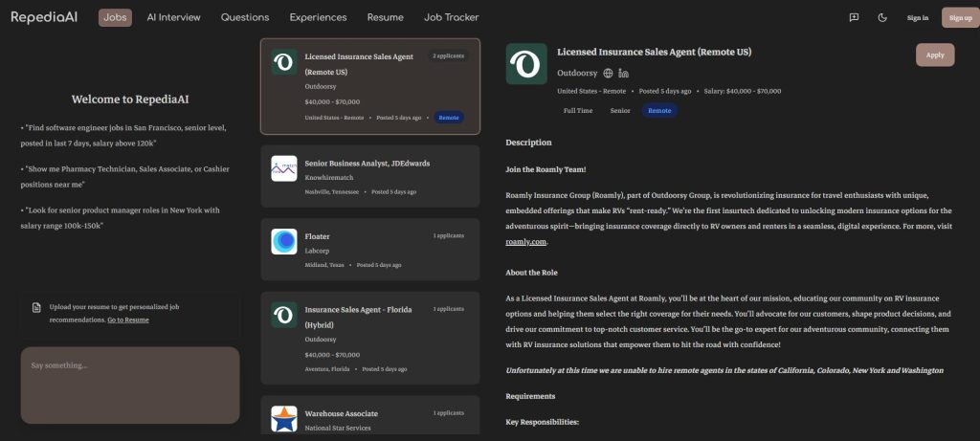
Task: Click the Remote tag on the first job card
Action: pos(449,118)
